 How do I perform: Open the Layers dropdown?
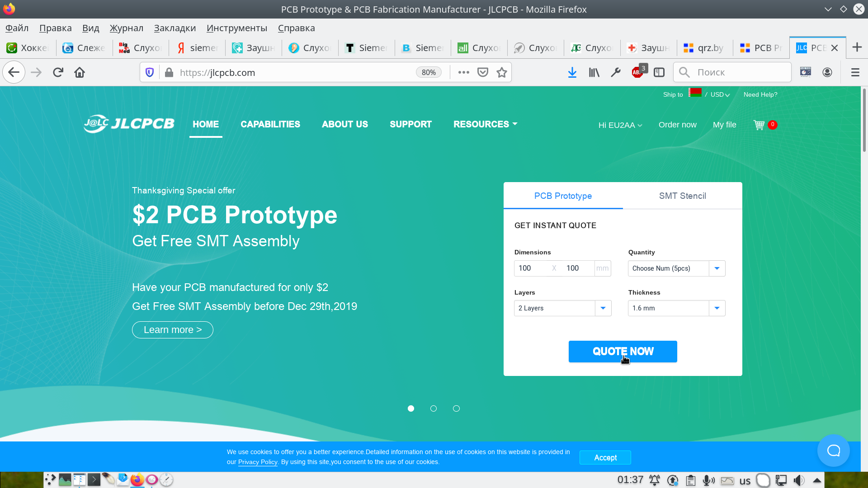(563, 308)
